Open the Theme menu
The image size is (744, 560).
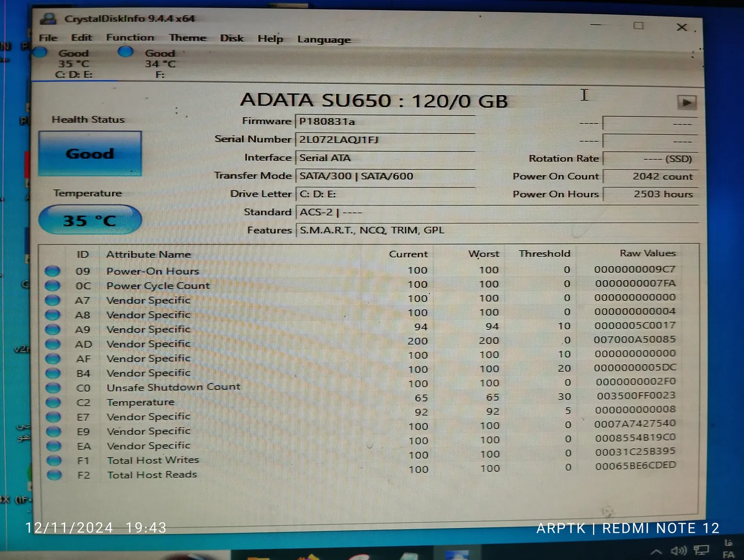[x=188, y=38]
